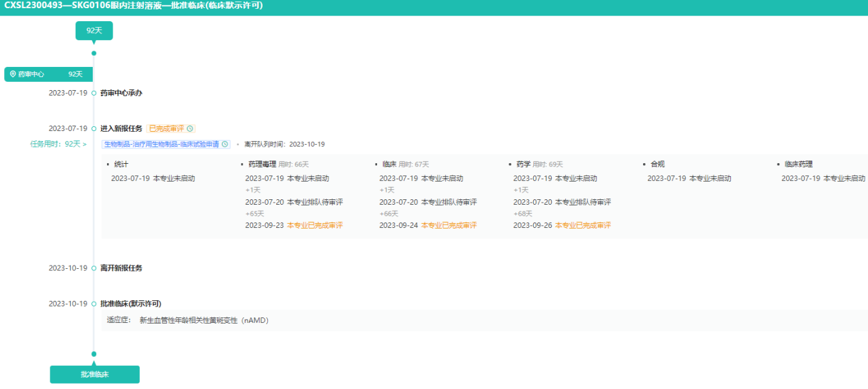Image resolution: width=868 pixels, height=389 pixels.
Task: Click 2023-09-24 本专业已完成审评 entry
Action: 428,225
